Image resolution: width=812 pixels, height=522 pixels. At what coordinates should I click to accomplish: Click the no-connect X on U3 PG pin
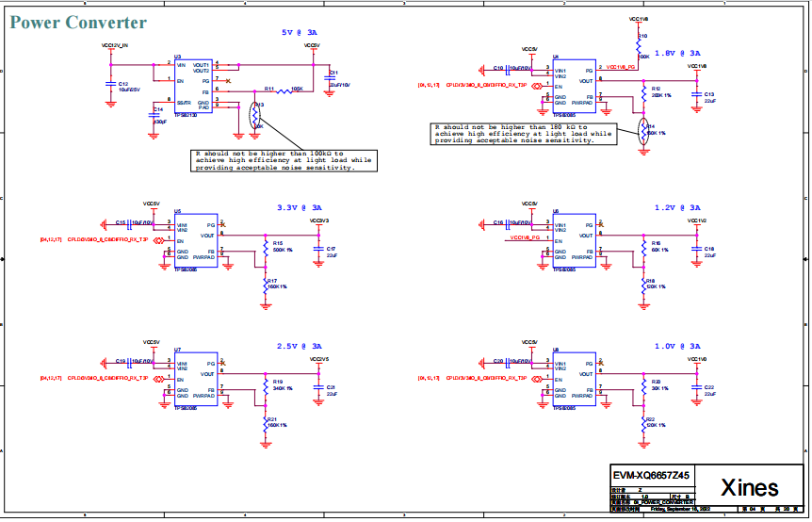[x=228, y=81]
